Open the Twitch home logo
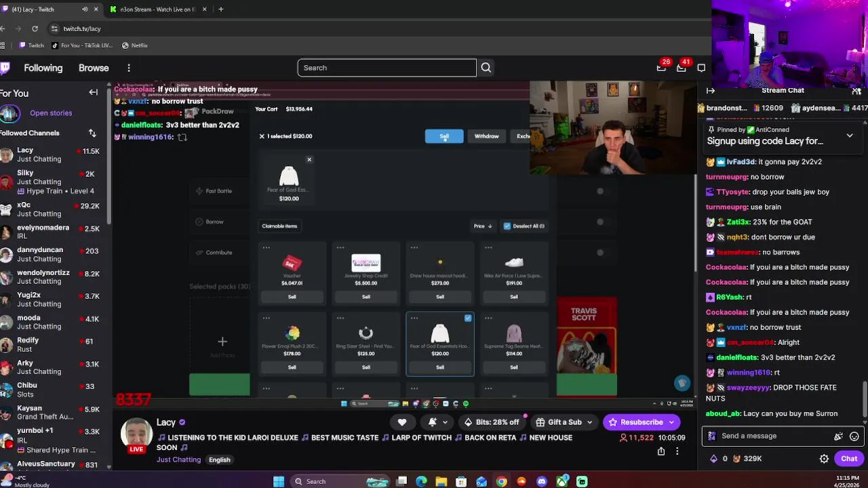 coord(4,68)
